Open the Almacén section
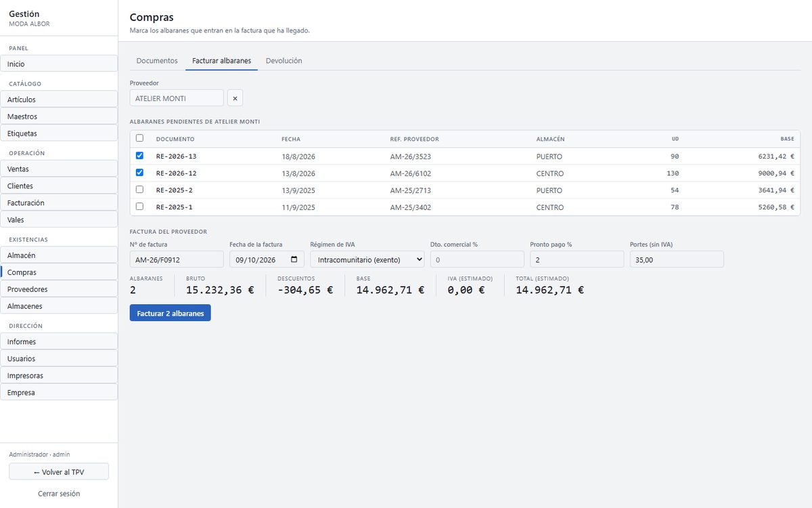The width and height of the screenshot is (812, 508). tap(59, 255)
